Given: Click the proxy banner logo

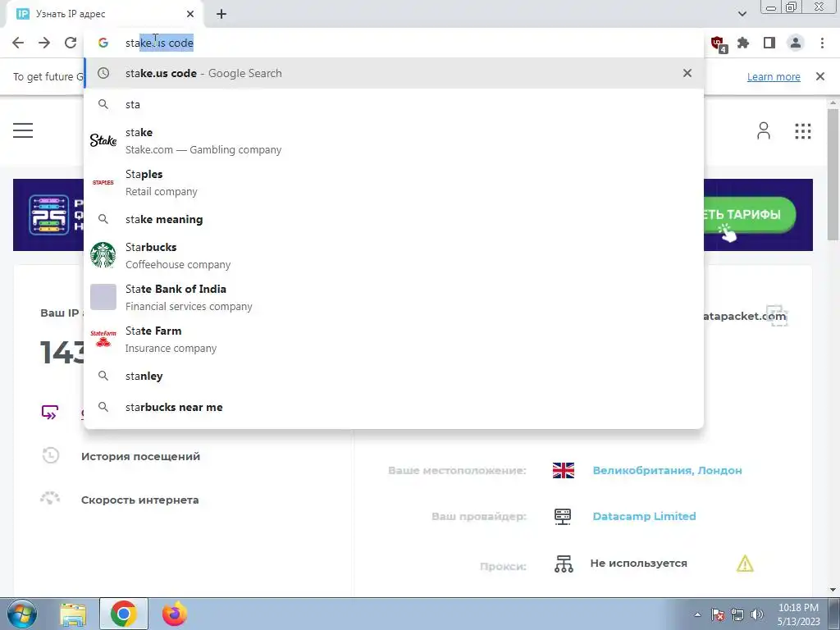Looking at the screenshot, I should [48, 215].
